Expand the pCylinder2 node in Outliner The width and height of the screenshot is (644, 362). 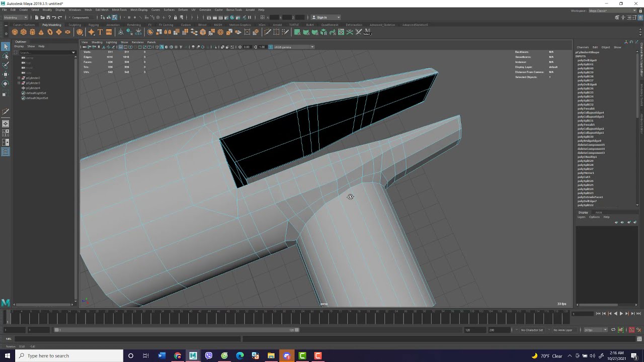[19, 78]
